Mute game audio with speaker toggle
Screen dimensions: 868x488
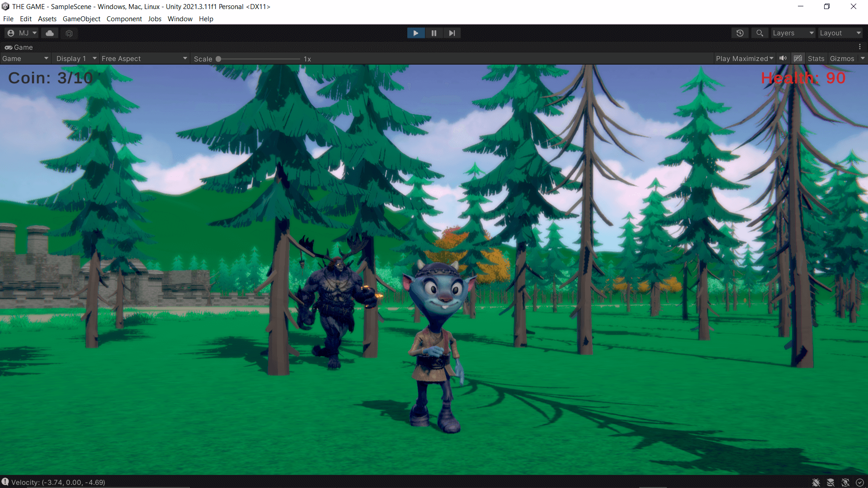point(783,58)
